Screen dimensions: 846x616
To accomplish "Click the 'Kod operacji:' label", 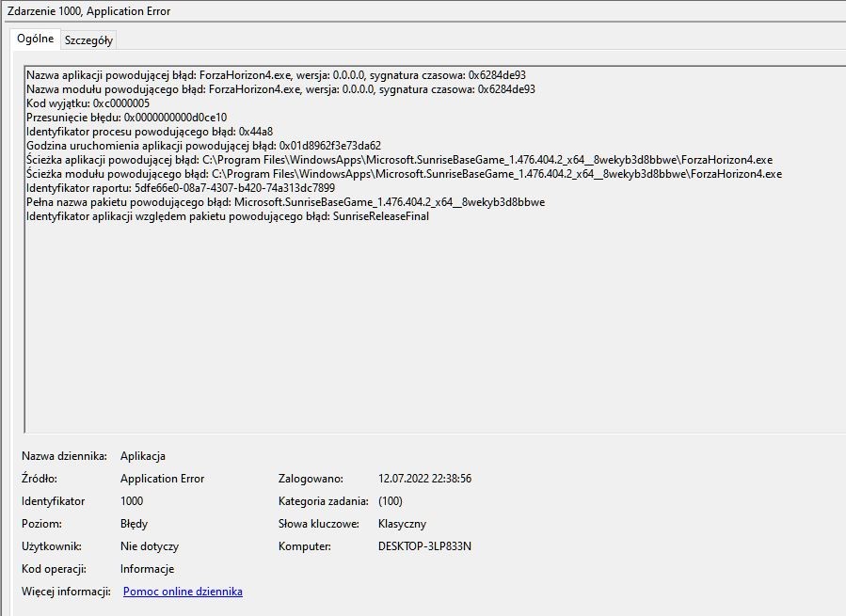I will click(54, 569).
